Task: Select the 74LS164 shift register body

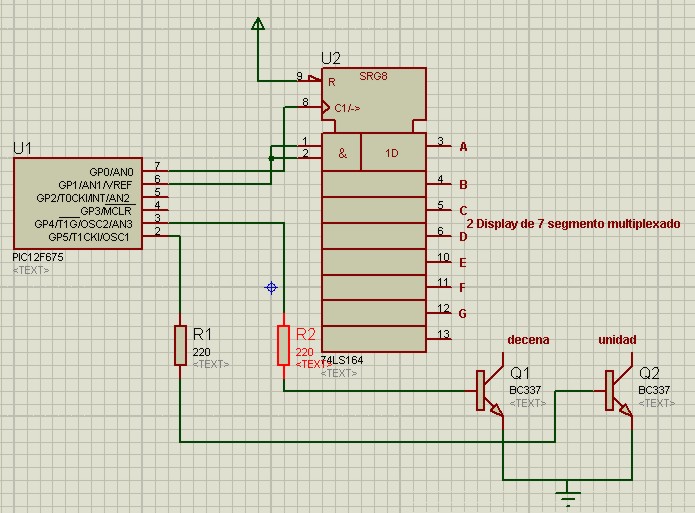Action: [373, 240]
